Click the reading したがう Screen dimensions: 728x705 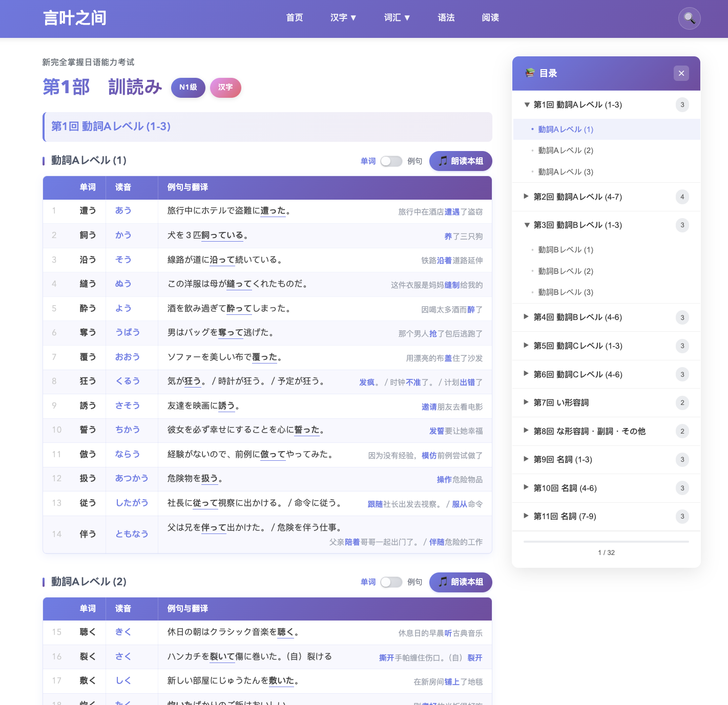click(132, 503)
